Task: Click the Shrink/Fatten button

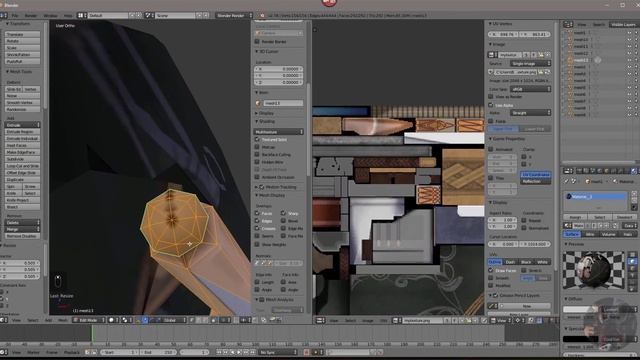Action: [x=22, y=54]
